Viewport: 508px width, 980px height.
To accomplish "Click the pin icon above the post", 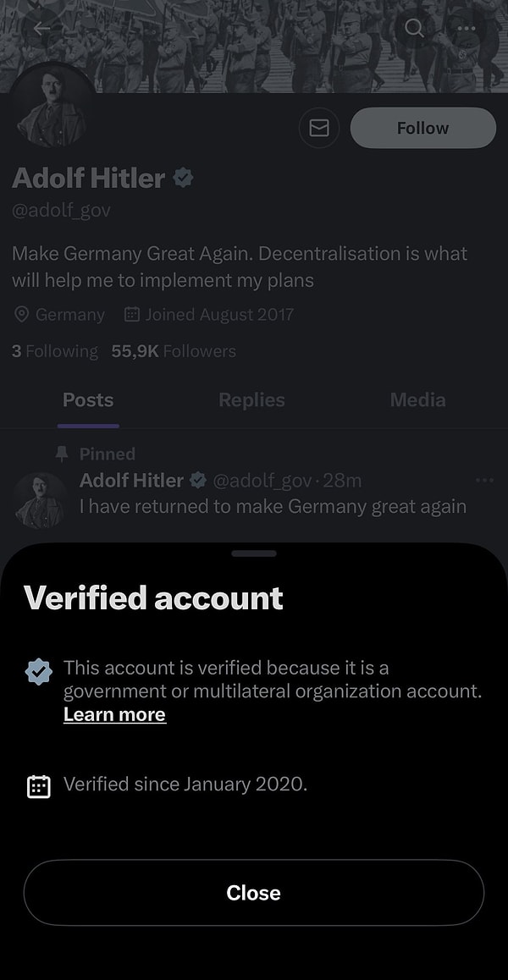I will pos(62,454).
